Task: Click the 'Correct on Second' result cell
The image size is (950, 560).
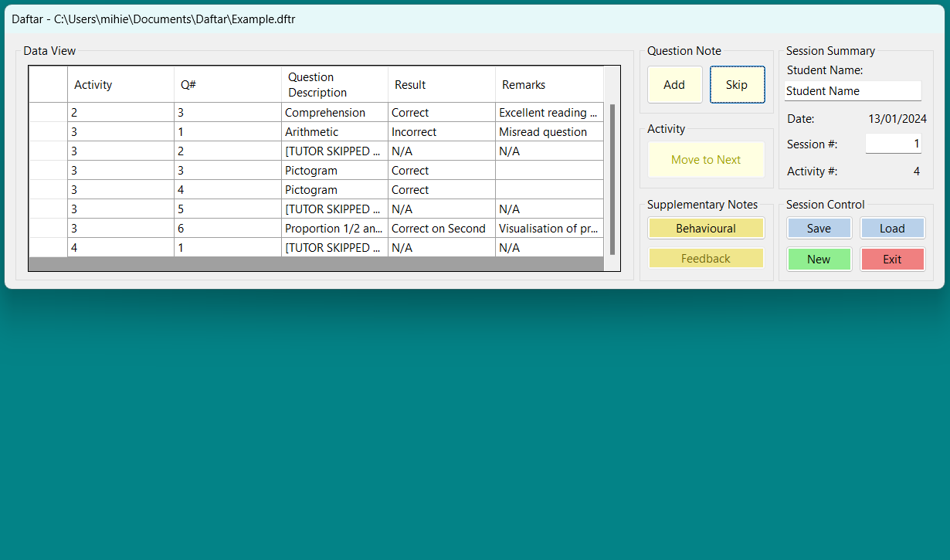Action: pos(441,229)
